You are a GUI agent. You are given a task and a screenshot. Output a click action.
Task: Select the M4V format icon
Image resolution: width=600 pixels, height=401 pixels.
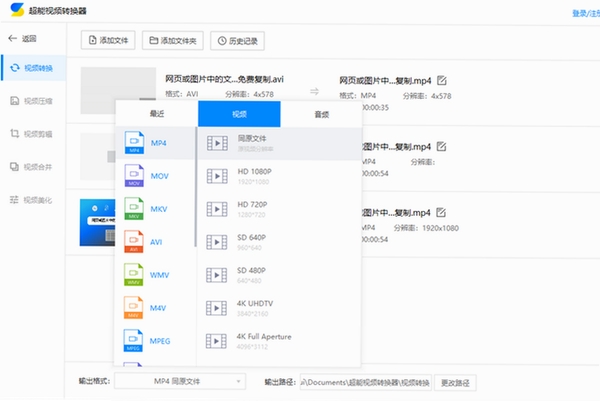[x=134, y=308]
